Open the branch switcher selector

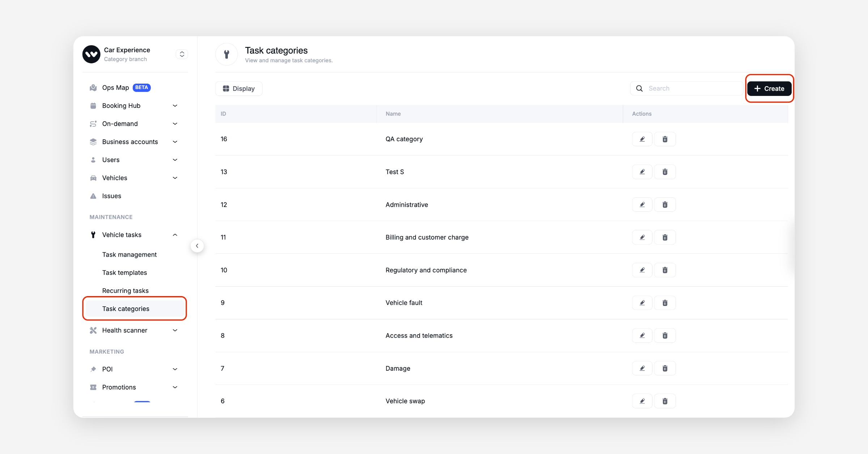[x=182, y=54]
